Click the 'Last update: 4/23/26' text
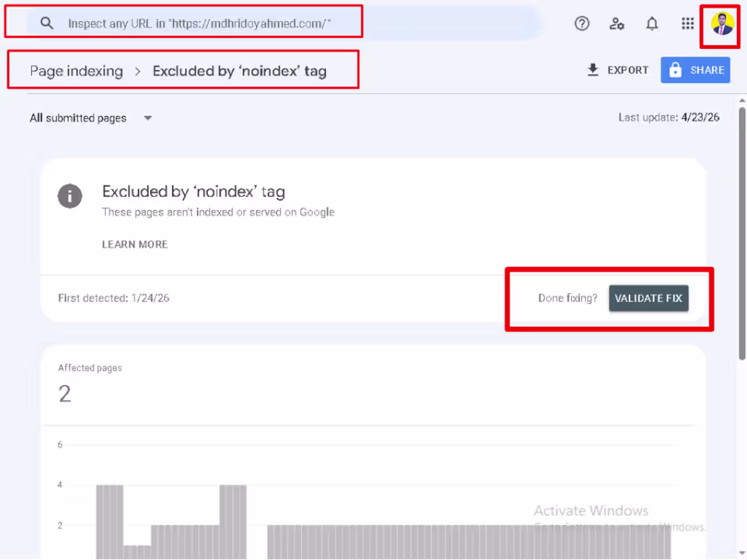The width and height of the screenshot is (747, 560). coord(669,117)
